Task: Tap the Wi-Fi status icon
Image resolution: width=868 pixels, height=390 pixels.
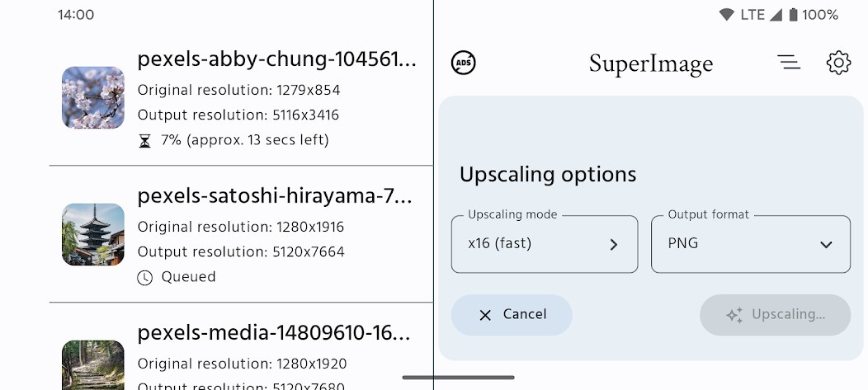Action: (726, 15)
